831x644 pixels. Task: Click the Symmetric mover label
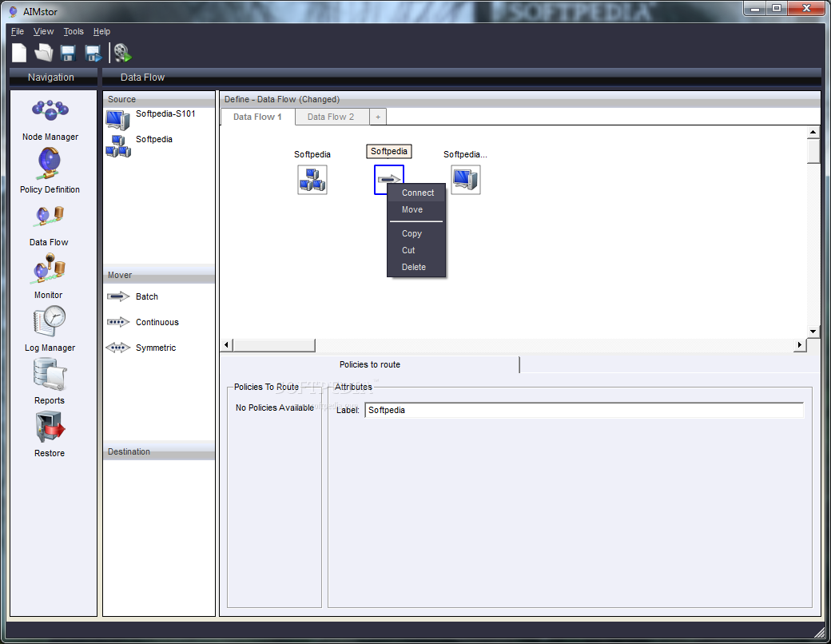pos(156,348)
